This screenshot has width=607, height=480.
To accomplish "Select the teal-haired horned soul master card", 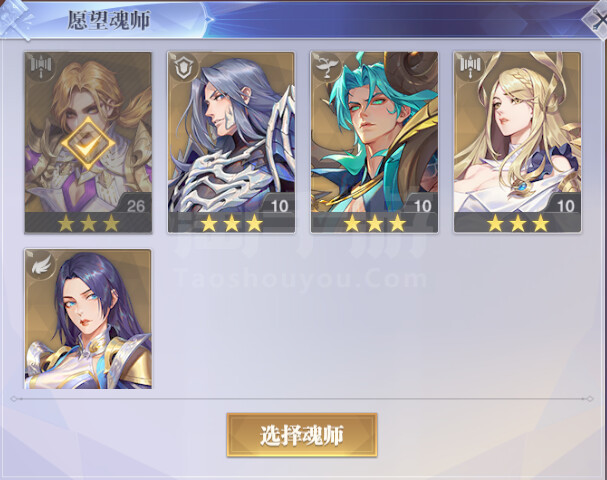I will [374, 142].
